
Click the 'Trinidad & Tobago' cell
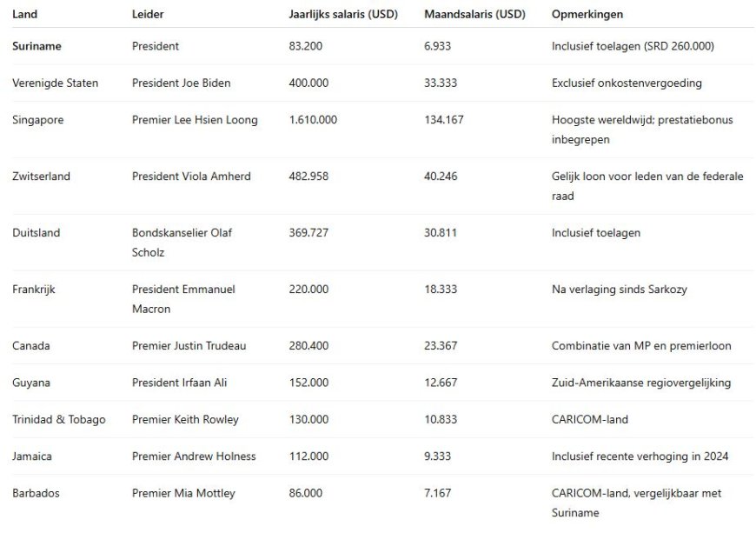(58, 420)
